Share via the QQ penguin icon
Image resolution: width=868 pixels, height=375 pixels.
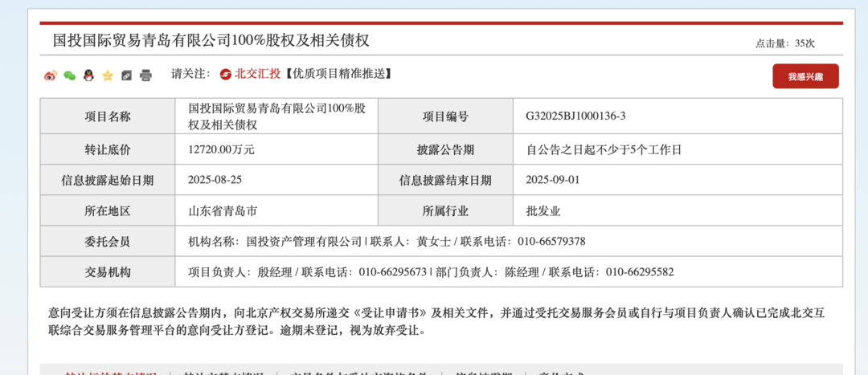pyautogui.click(x=88, y=75)
